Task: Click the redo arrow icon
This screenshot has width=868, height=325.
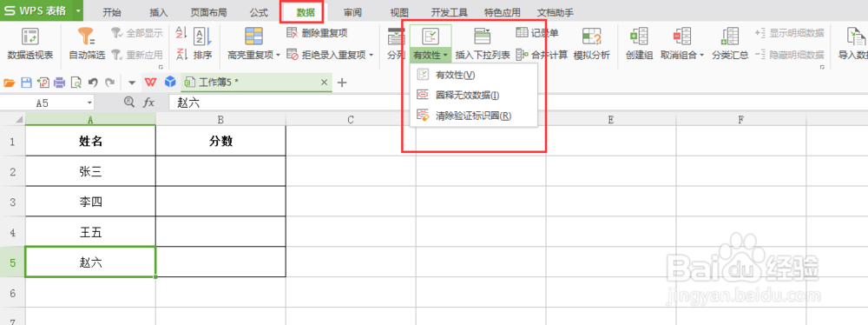Action: pos(109,83)
